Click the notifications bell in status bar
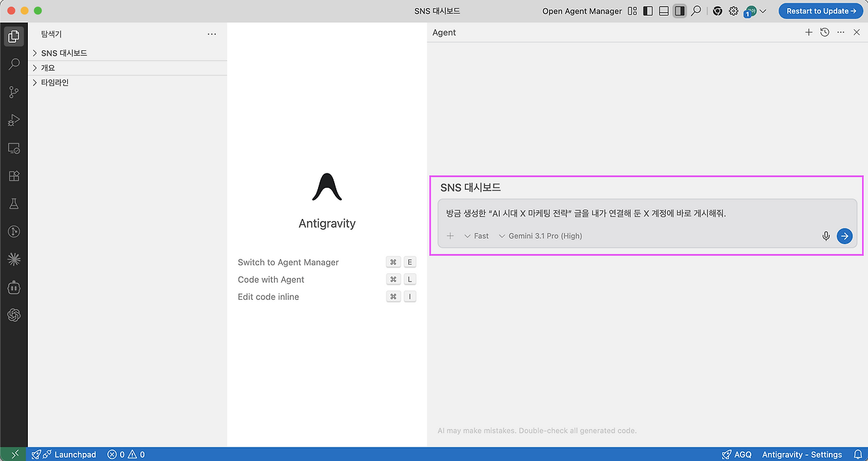Image resolution: width=868 pixels, height=461 pixels. click(856, 454)
